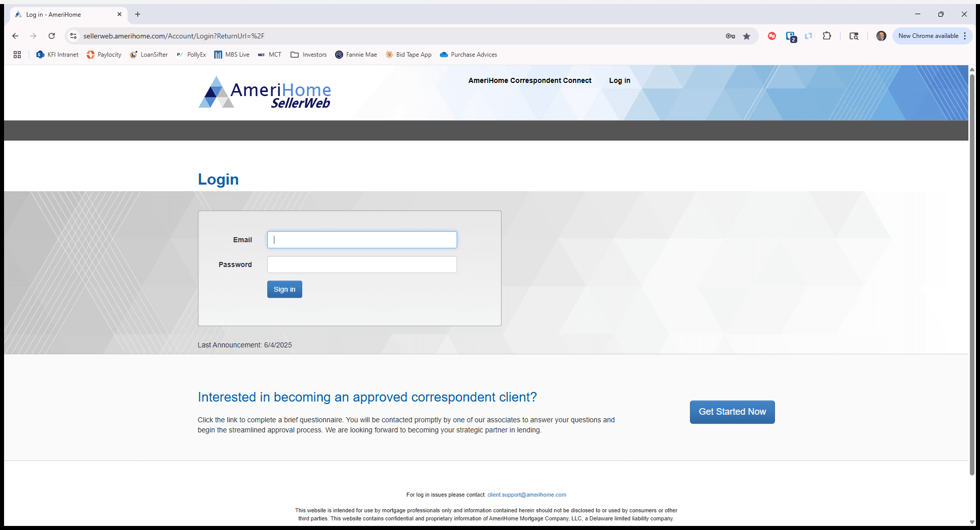
Task: View site information icon in address bar
Action: (73, 36)
